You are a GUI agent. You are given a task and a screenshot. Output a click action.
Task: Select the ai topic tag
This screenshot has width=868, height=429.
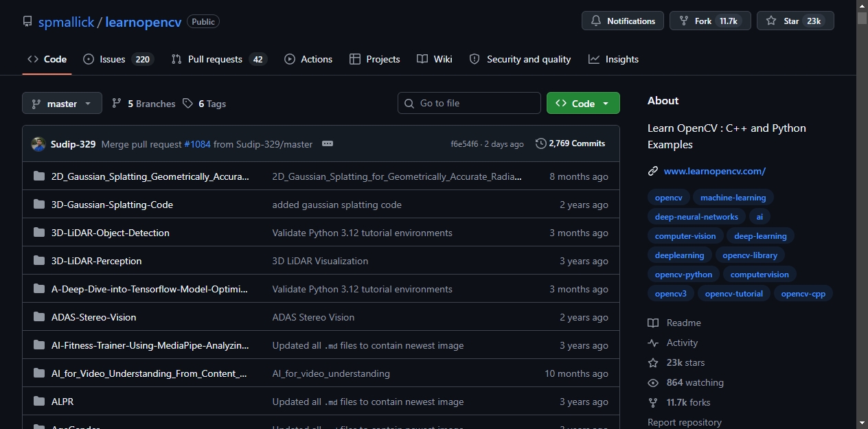[x=759, y=217]
